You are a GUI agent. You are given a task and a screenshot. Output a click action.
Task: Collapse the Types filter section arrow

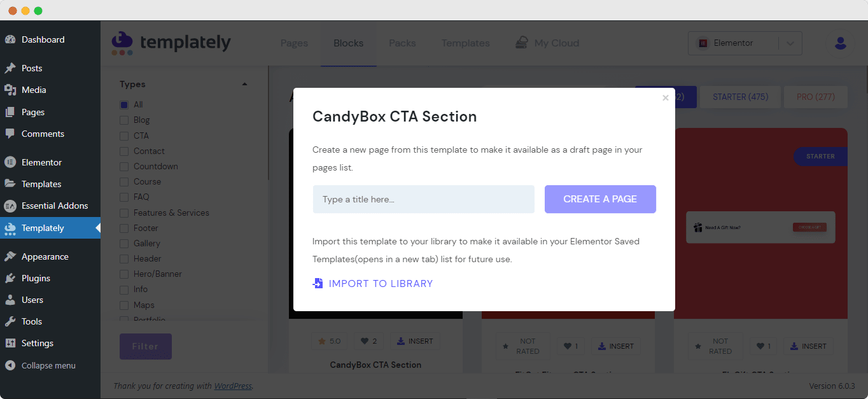click(244, 84)
